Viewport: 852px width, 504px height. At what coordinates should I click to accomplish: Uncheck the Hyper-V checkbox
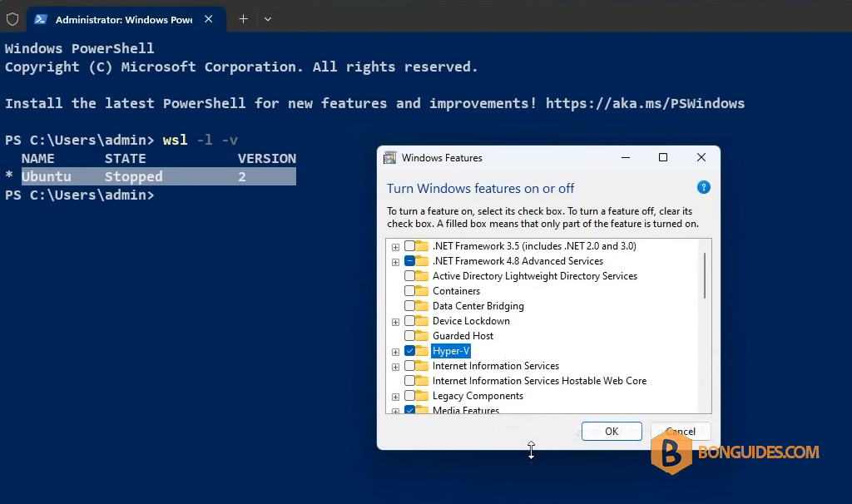(x=409, y=351)
